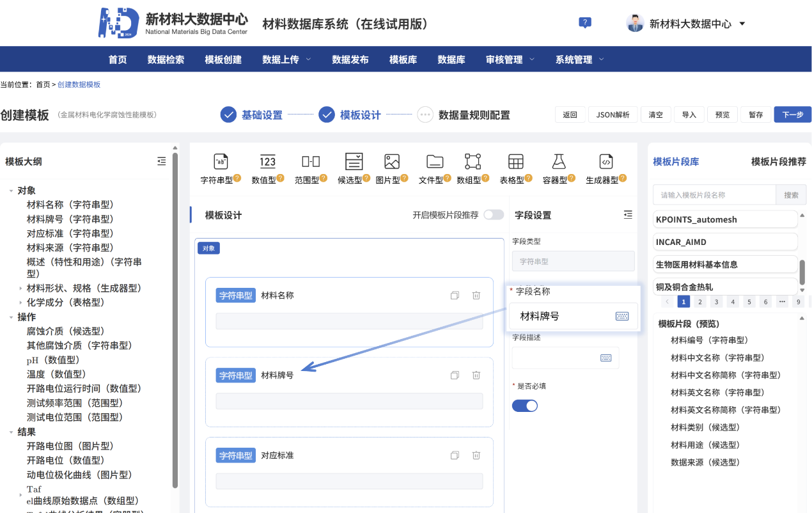The image size is (812, 513).
Task: Copy the 材料牌号 field using duplicate icon
Action: point(455,375)
